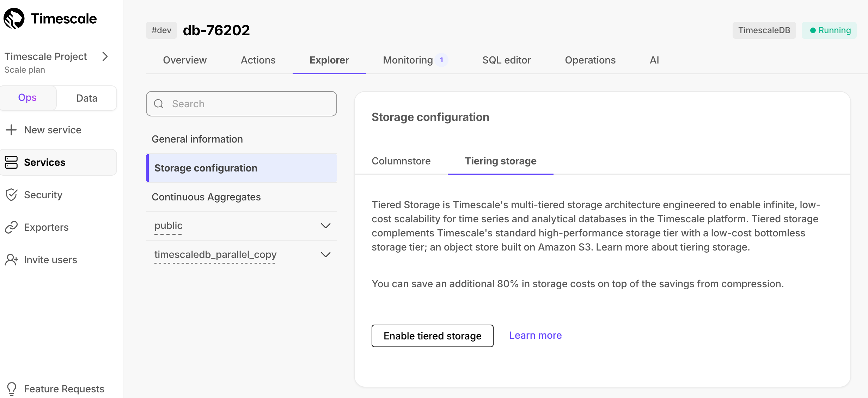Click the TimescaleDB badge
This screenshot has width=868, height=398.
tap(764, 30)
